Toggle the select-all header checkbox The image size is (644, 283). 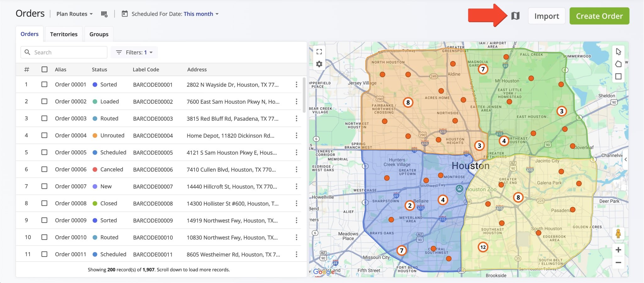(44, 69)
